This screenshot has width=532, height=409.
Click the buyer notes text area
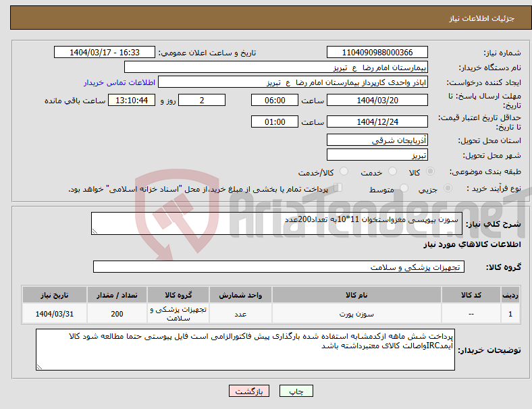[245, 350]
